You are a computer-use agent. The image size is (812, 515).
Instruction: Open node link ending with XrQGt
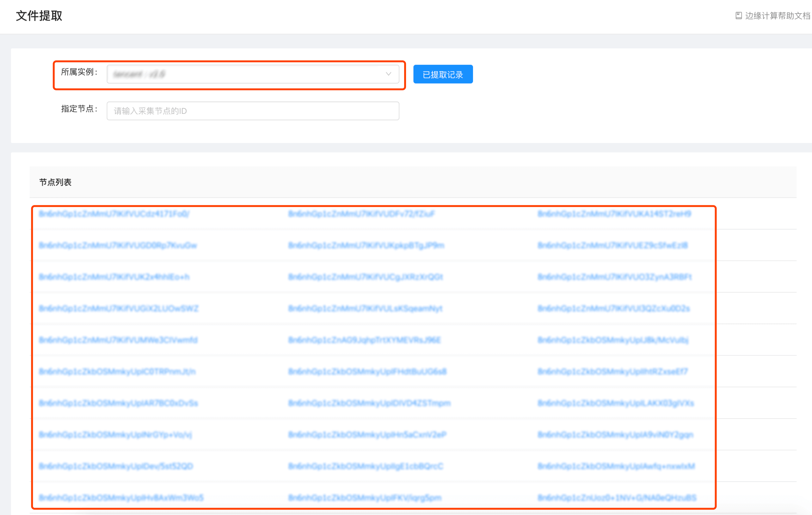tap(365, 277)
